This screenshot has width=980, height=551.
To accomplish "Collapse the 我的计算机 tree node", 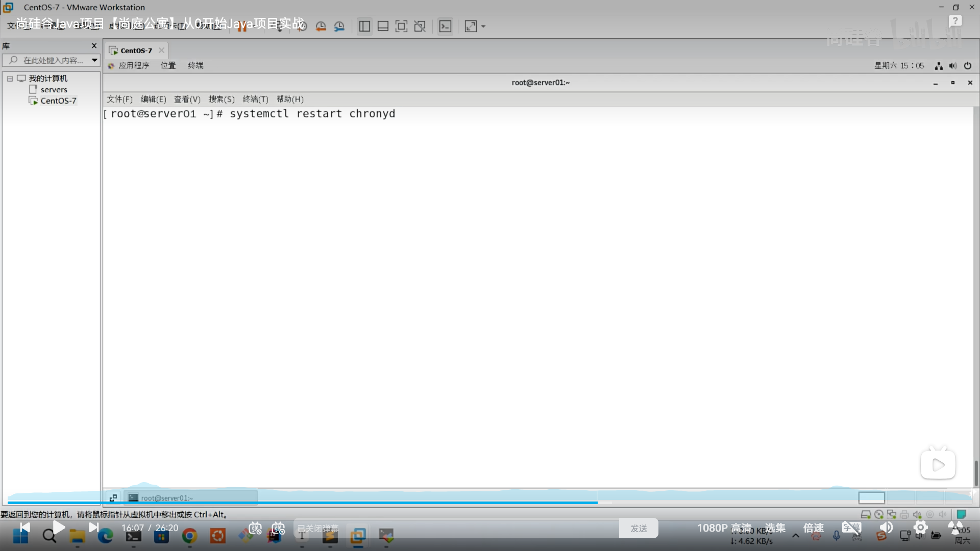I will pos(10,79).
